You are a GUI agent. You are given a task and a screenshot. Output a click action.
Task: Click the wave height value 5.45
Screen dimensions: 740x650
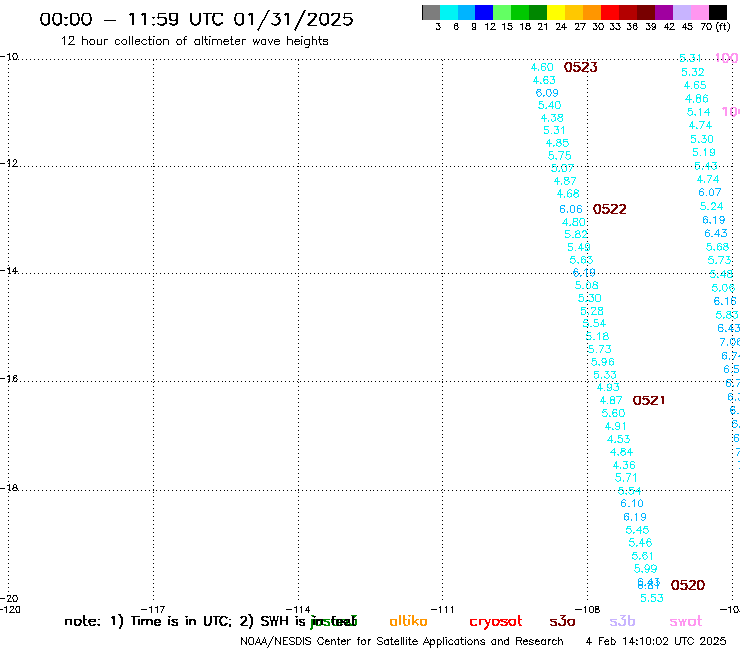[637, 530]
